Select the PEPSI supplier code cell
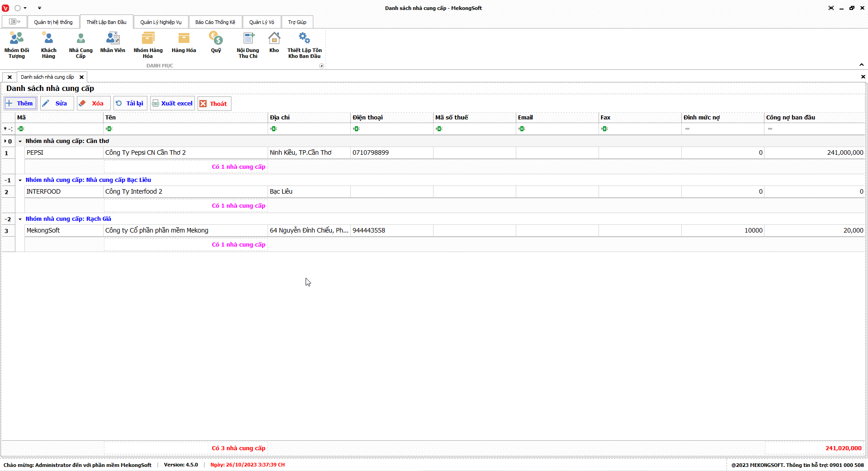Image resolution: width=868 pixels, height=471 pixels. tap(64, 153)
